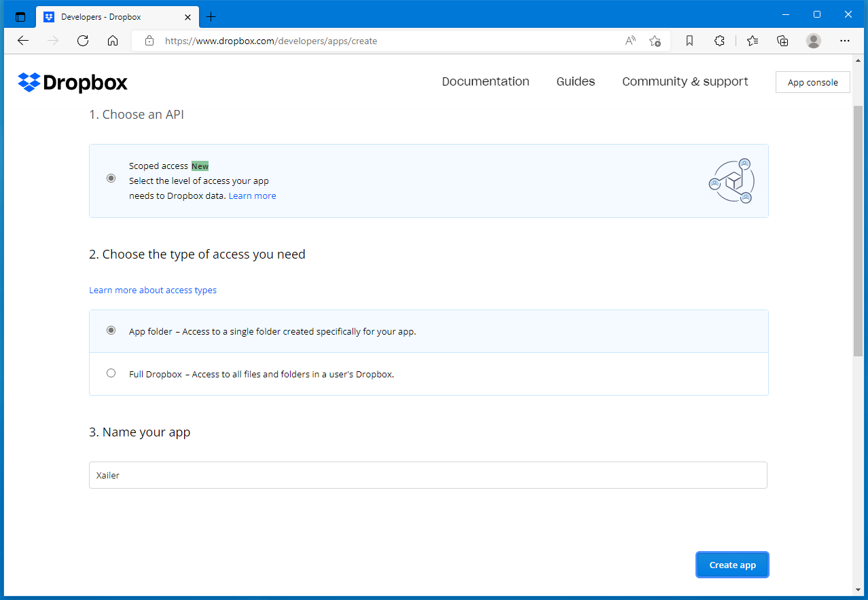This screenshot has width=868, height=600.
Task: Click the Create app button
Action: pos(732,565)
